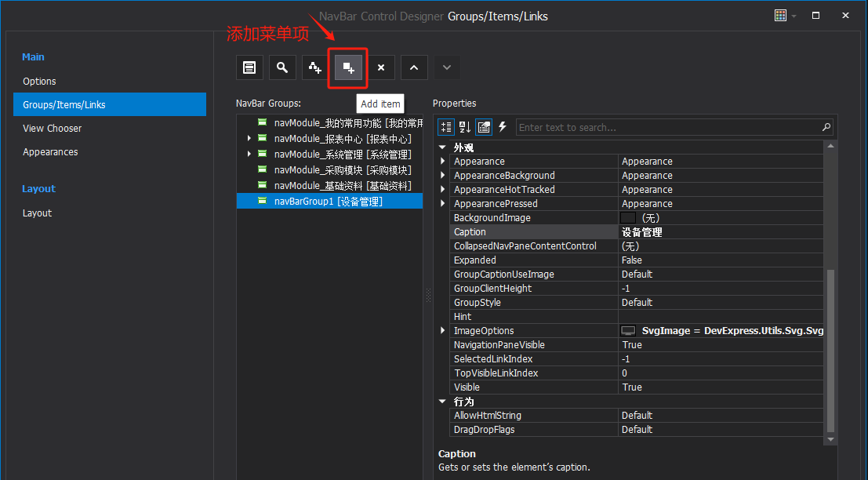Expand the AppearancePressed property
The height and width of the screenshot is (480, 868).
[442, 204]
